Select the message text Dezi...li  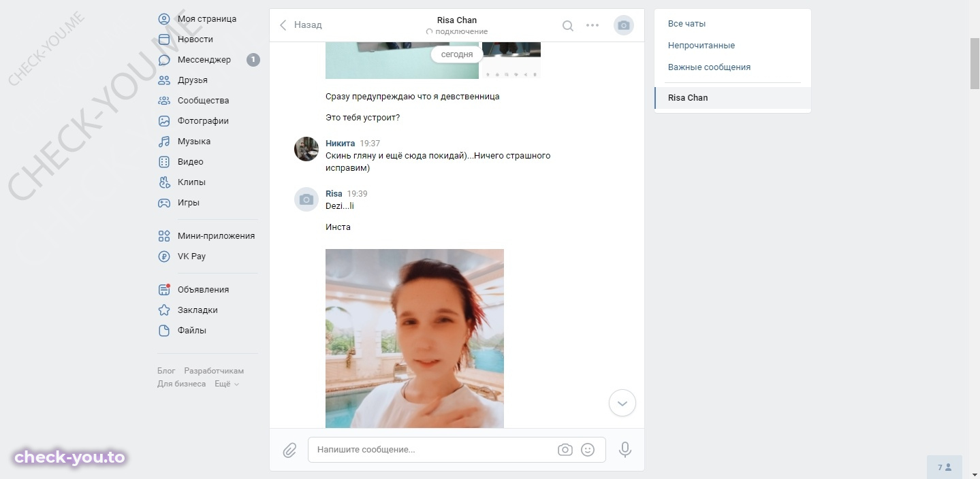[340, 206]
